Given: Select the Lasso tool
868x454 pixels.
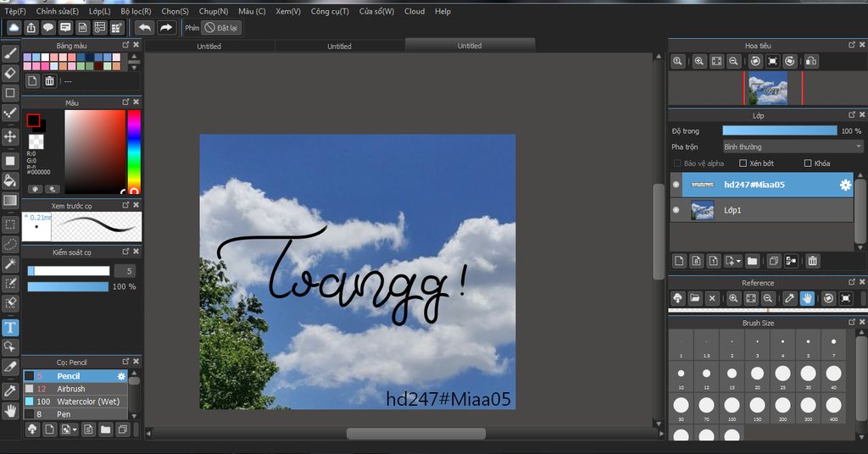Looking at the screenshot, I should pyautogui.click(x=10, y=244).
